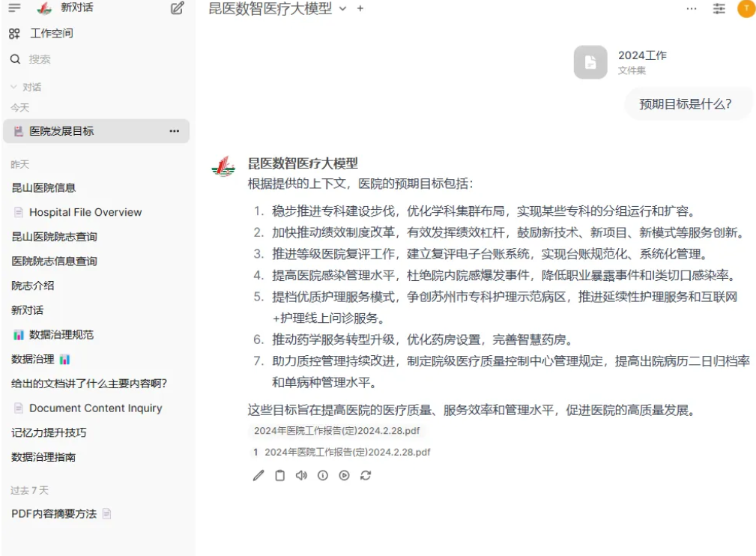The height and width of the screenshot is (556, 756).
Task: Regenerate the answer with the refresh icon
Action: [x=366, y=475]
